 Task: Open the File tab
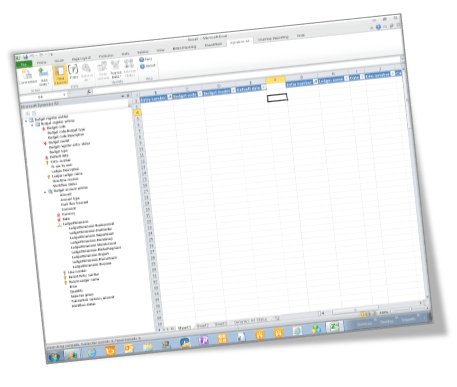coord(24,64)
